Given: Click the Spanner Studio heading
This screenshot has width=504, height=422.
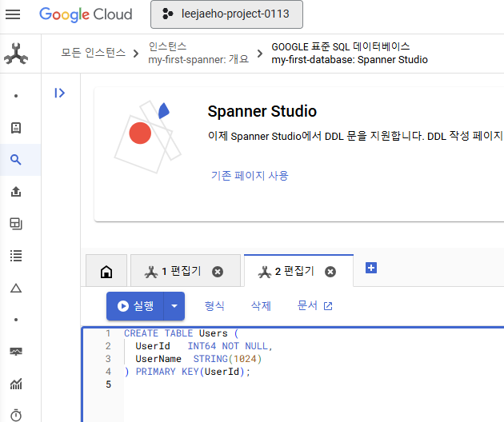Looking at the screenshot, I should click(262, 111).
